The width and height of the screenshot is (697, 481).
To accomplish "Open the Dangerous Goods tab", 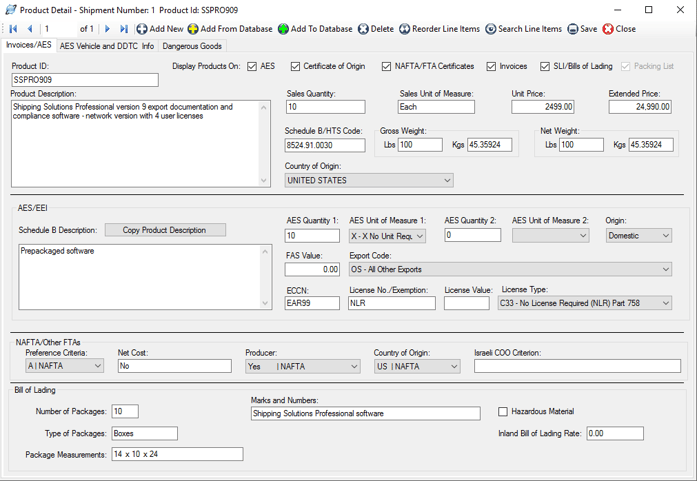I will click(x=192, y=46).
